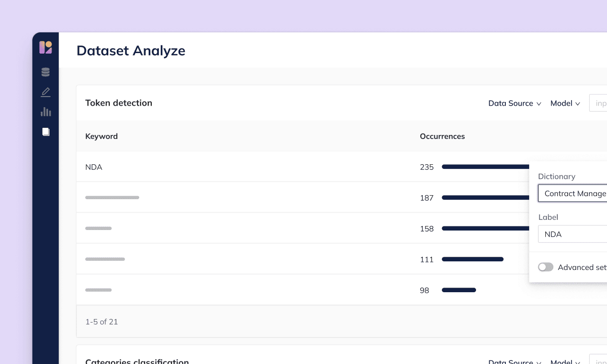
Task: Open the bar chart analytics sidebar icon
Action: click(46, 112)
